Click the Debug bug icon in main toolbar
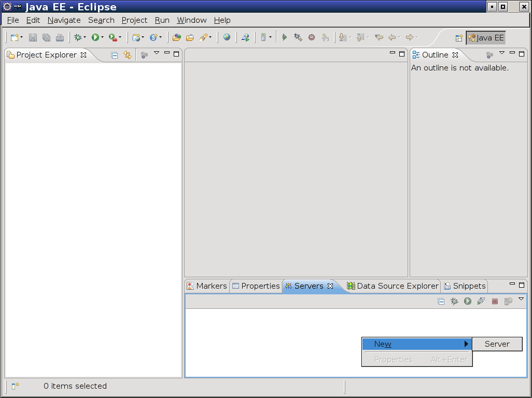 78,37
